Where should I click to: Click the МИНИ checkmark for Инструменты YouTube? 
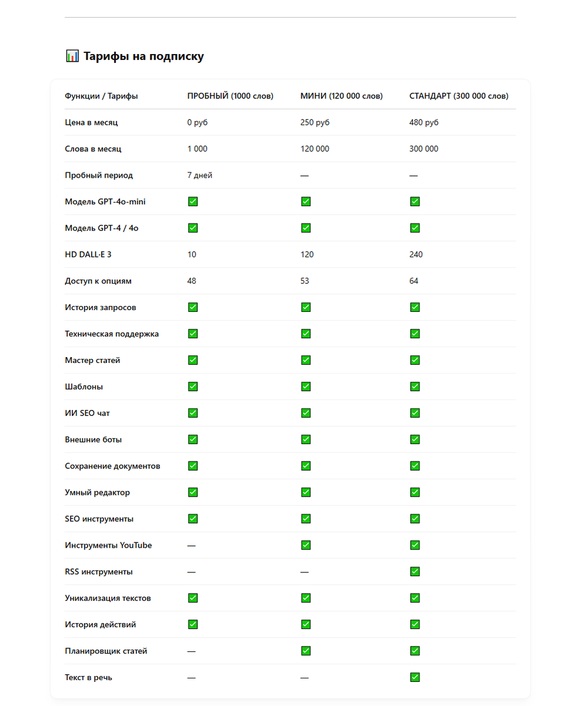pos(305,545)
